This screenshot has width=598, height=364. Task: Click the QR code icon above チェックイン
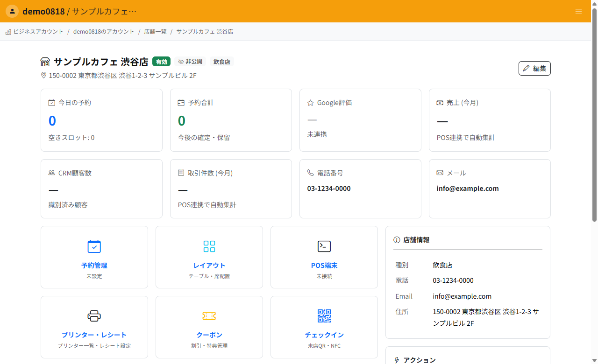point(324,316)
